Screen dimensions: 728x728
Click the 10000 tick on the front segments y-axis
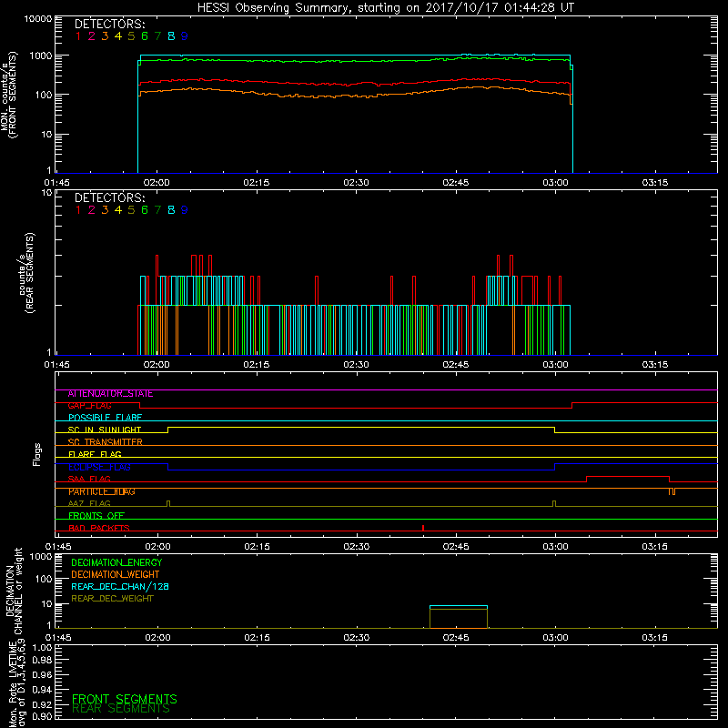tap(38, 19)
